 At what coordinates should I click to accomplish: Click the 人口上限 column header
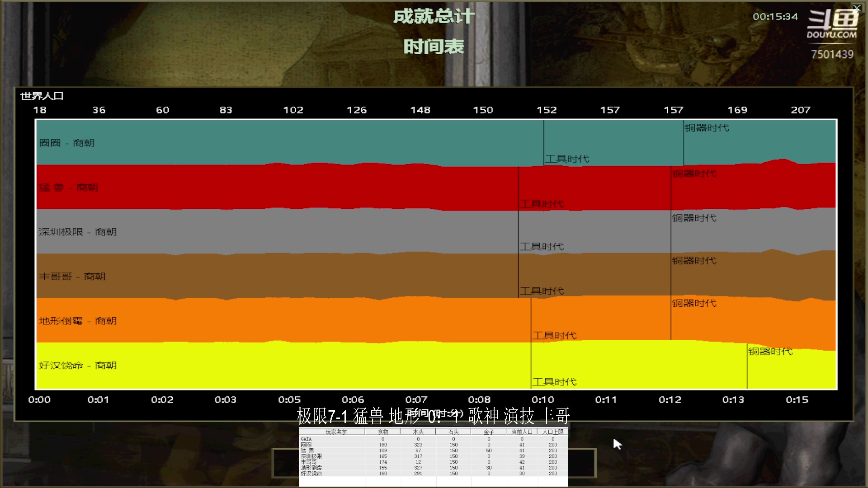pos(553,432)
